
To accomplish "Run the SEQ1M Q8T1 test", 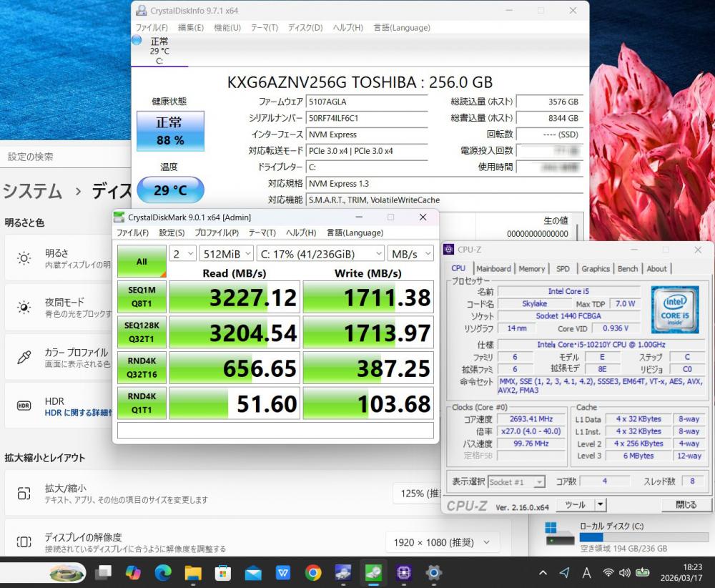I will pos(142,297).
